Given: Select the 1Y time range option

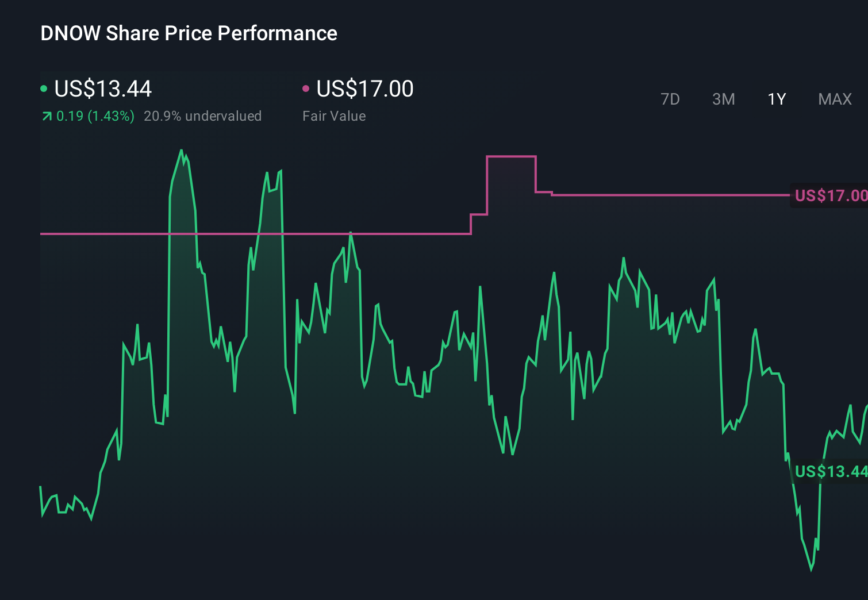Looking at the screenshot, I should [x=776, y=99].
